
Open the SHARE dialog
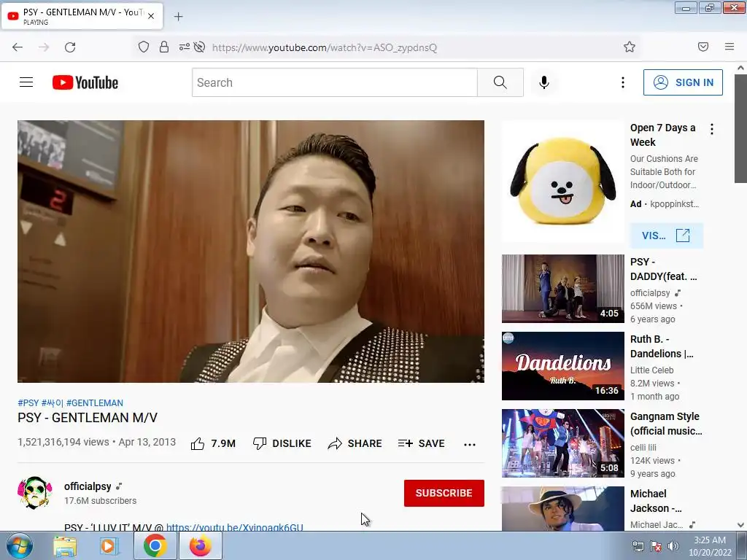tap(355, 443)
